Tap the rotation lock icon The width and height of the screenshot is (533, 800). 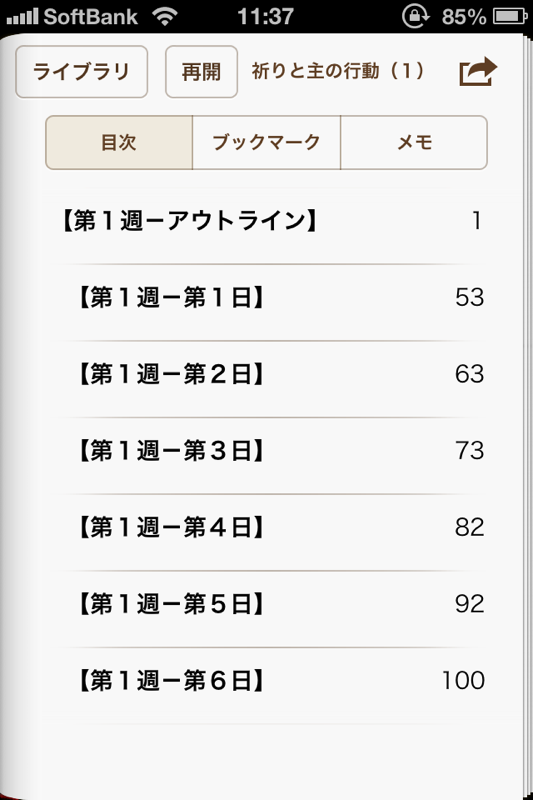(415, 16)
